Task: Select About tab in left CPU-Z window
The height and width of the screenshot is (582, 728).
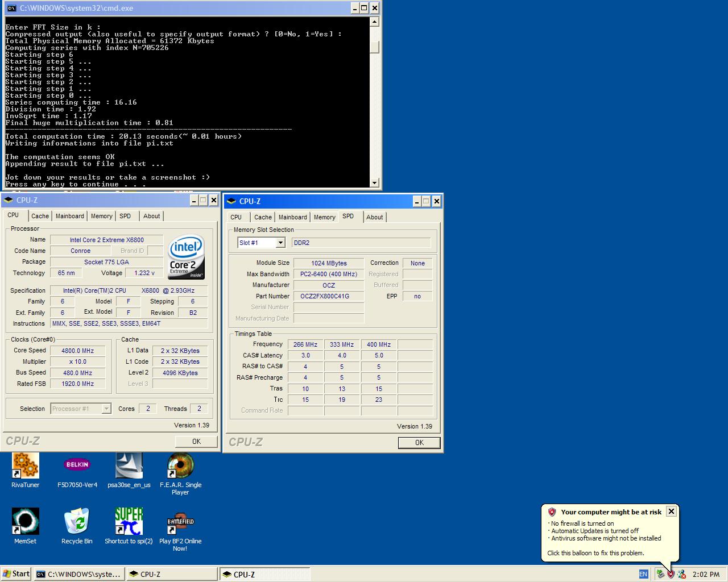Action: [151, 216]
